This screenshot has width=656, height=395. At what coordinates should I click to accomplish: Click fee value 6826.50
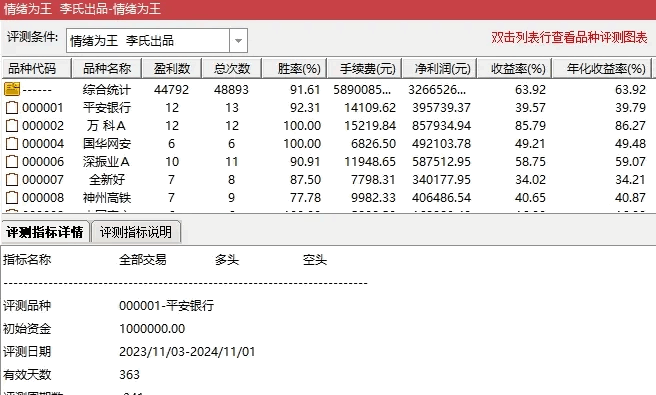tap(373, 144)
